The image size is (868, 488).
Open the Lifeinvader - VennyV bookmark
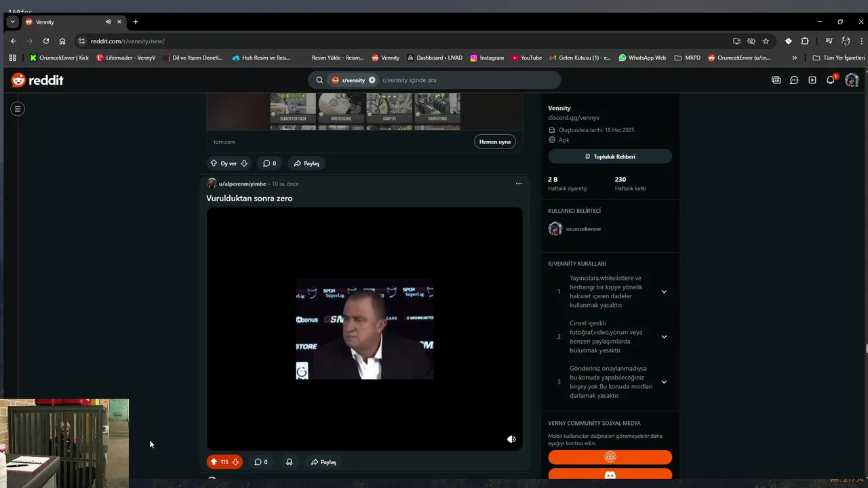click(x=126, y=58)
